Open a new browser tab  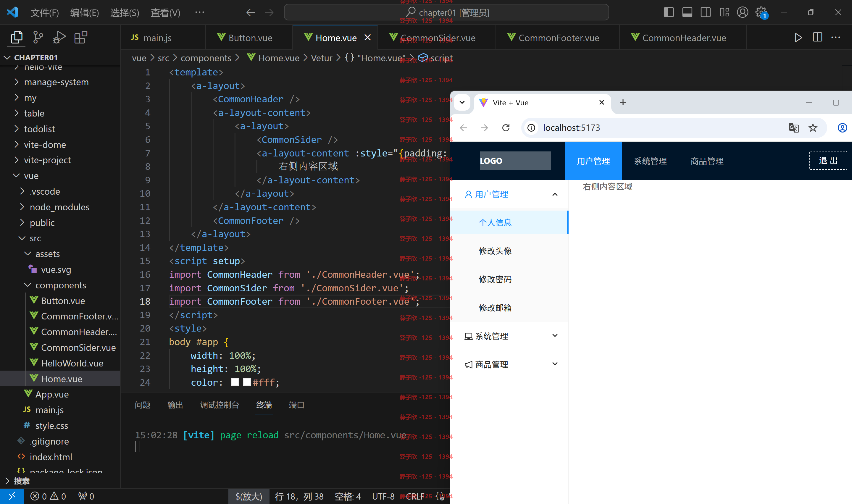(623, 102)
